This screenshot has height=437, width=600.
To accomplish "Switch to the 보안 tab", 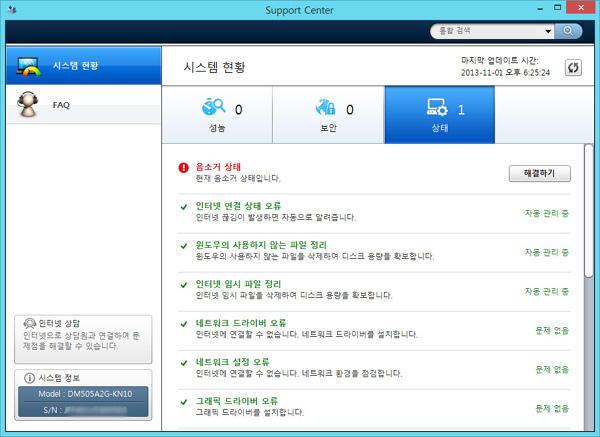I will (x=329, y=115).
